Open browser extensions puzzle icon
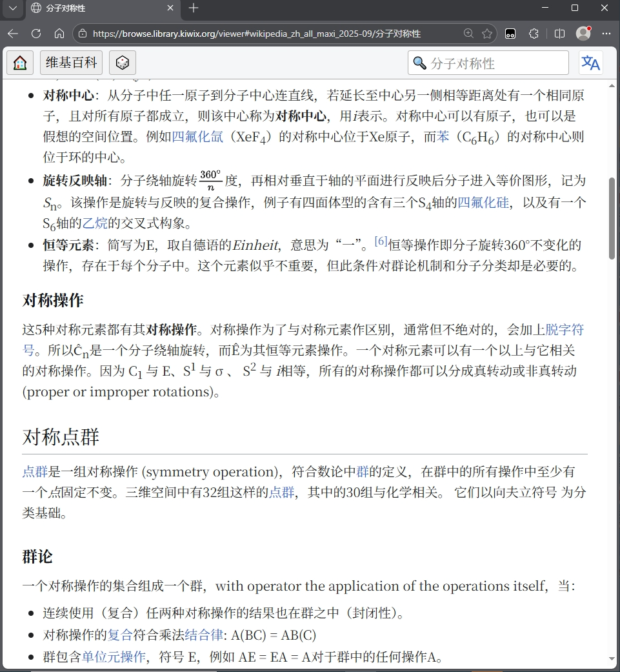The width and height of the screenshot is (620, 672). click(534, 34)
